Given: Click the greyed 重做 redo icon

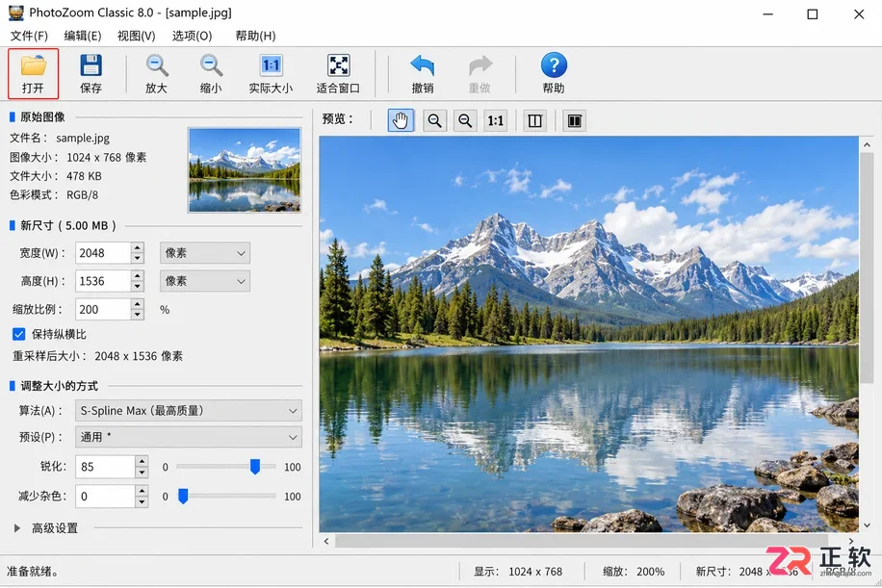Looking at the screenshot, I should [480, 74].
